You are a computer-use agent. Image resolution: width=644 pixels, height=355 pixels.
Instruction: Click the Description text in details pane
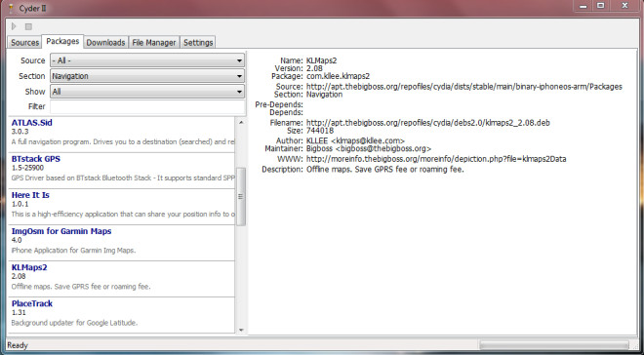pyautogui.click(x=385, y=169)
